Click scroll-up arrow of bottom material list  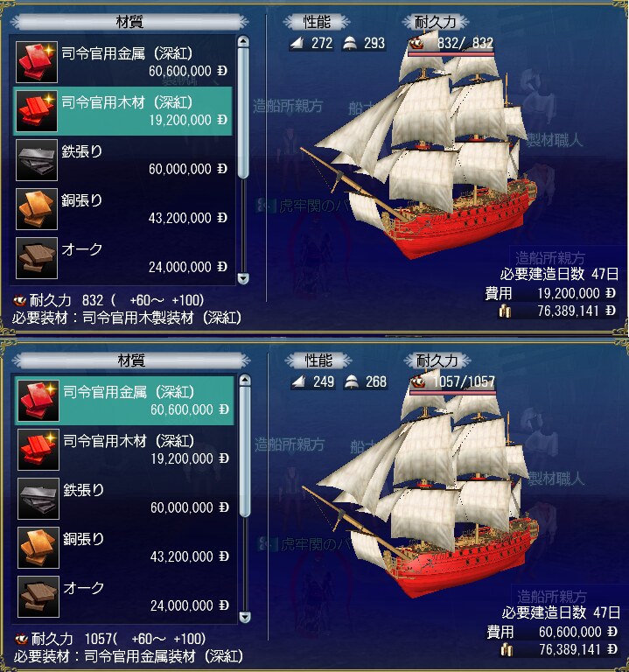click(x=245, y=380)
